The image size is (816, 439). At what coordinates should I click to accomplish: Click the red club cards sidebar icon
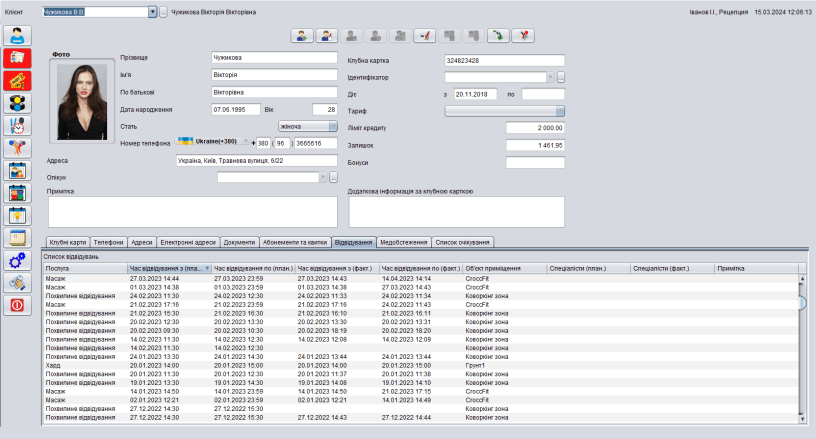[17, 58]
